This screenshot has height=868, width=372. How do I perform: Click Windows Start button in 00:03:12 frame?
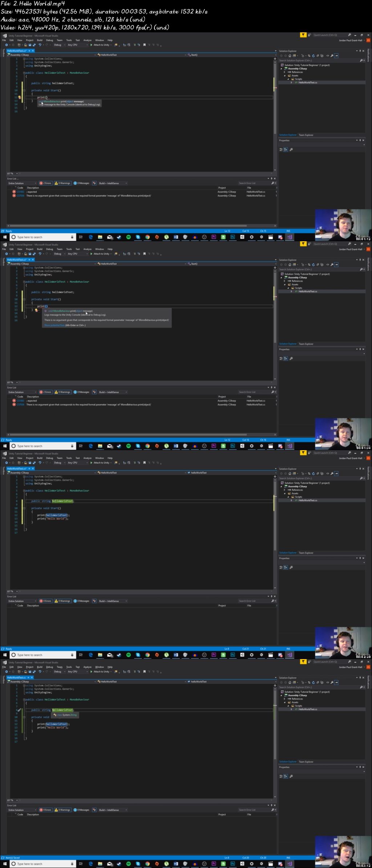(x=5, y=864)
